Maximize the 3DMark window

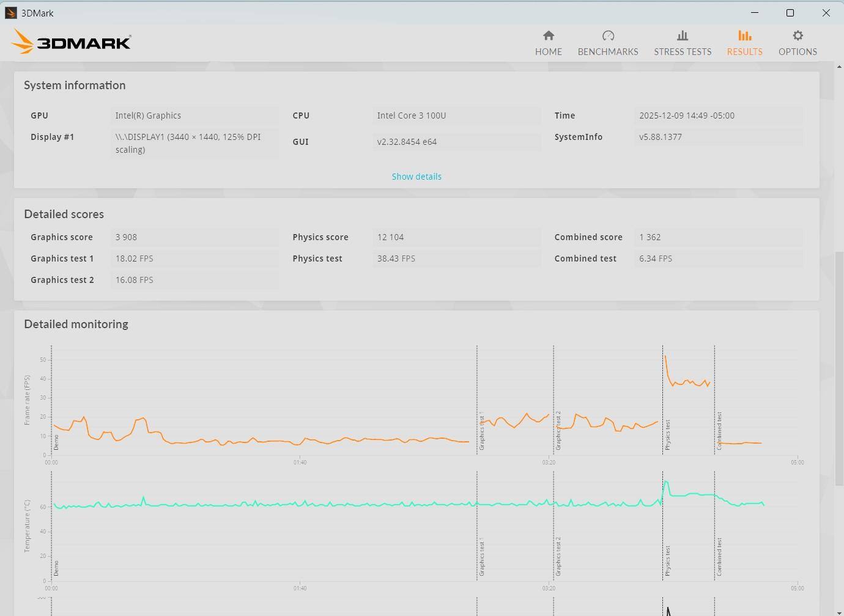pos(790,13)
